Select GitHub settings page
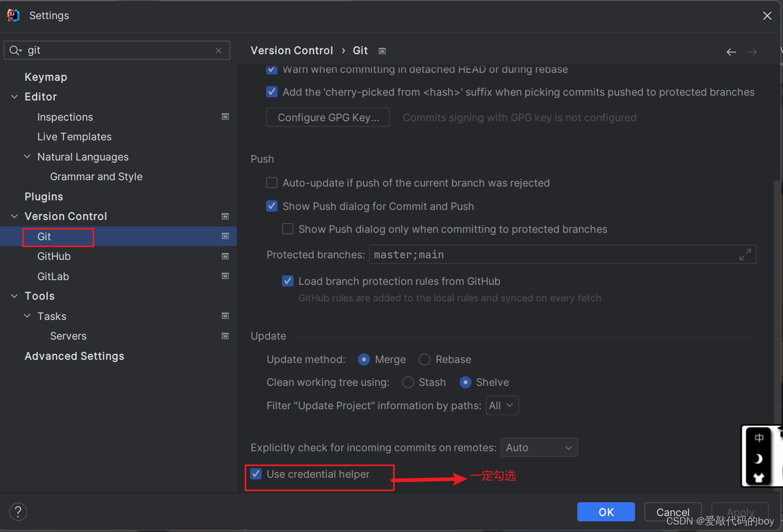Viewport: 783px width, 532px height. [54, 256]
